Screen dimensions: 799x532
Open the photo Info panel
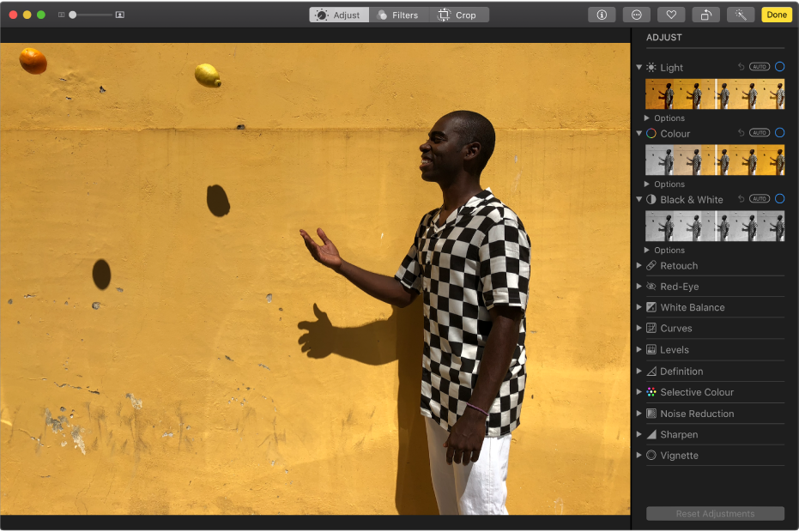click(601, 14)
